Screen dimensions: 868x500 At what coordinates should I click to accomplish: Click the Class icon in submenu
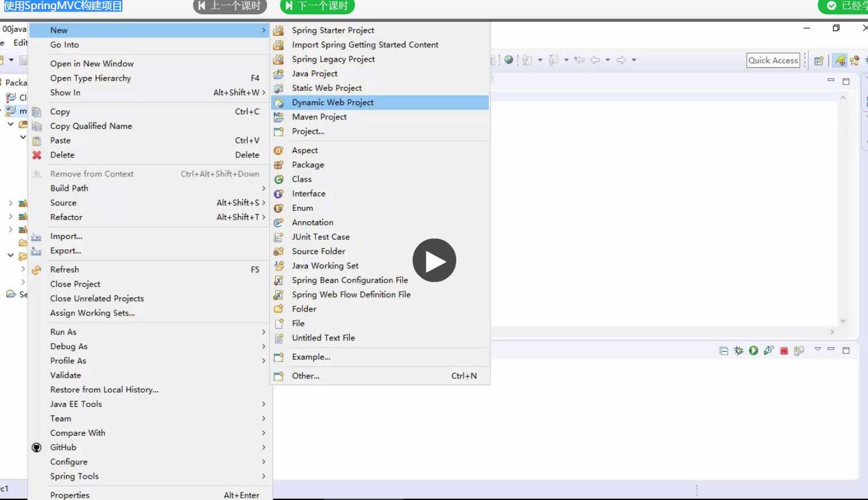pos(279,179)
